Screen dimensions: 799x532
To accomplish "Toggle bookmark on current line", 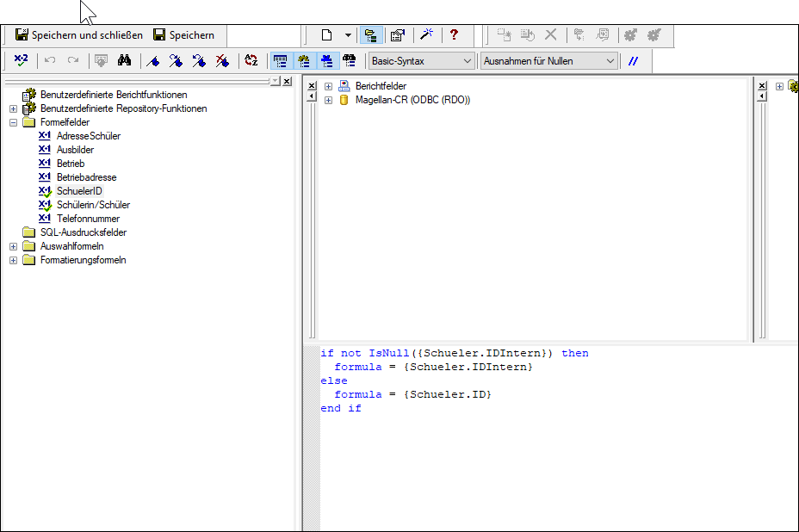I will [x=153, y=61].
